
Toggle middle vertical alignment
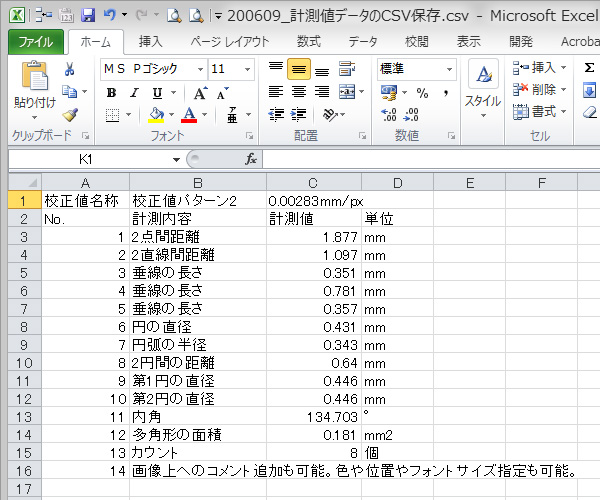299,69
